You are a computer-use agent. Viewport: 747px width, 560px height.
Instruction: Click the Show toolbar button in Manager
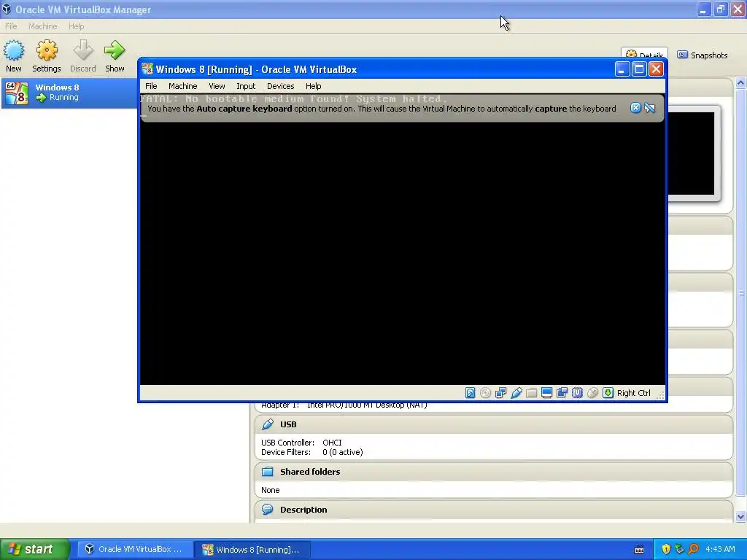[115, 56]
